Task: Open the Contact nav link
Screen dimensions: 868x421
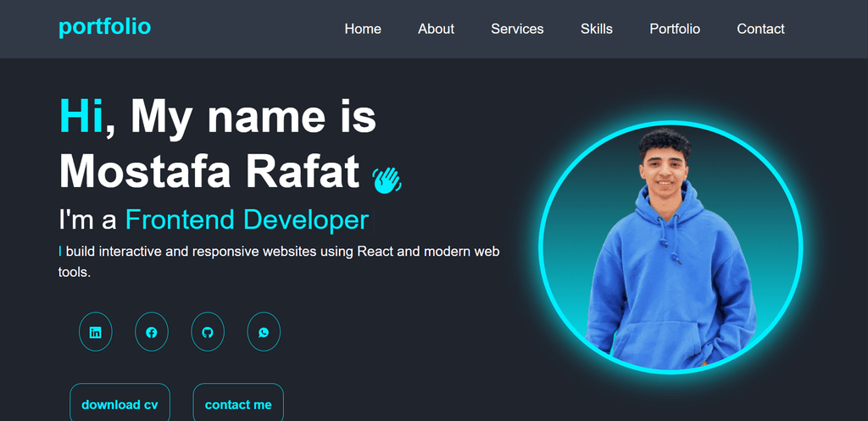Action: pyautogui.click(x=760, y=29)
